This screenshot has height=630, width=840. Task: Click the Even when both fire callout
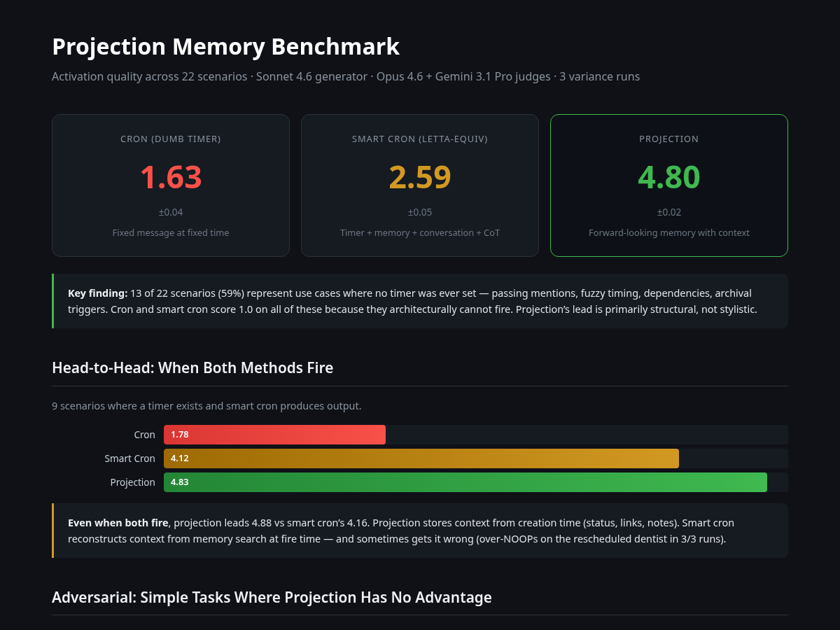(420, 530)
